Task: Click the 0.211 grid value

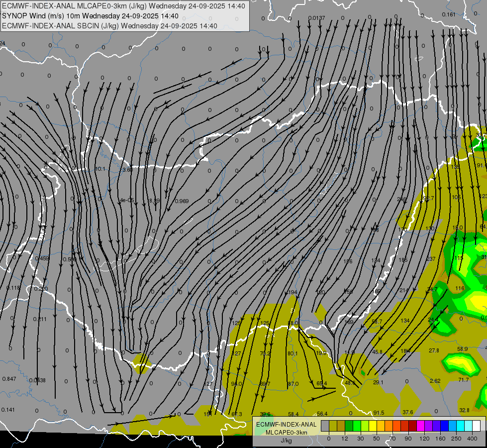Action: 40,319
